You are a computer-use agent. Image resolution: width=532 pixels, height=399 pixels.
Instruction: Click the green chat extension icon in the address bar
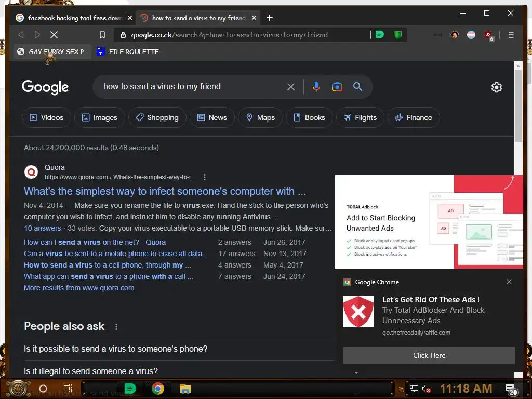click(x=380, y=35)
